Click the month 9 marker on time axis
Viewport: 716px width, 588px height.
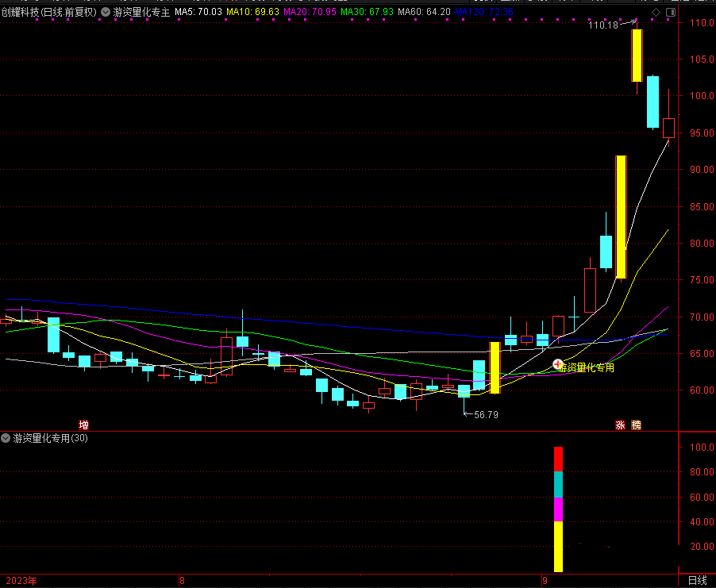coord(545,581)
